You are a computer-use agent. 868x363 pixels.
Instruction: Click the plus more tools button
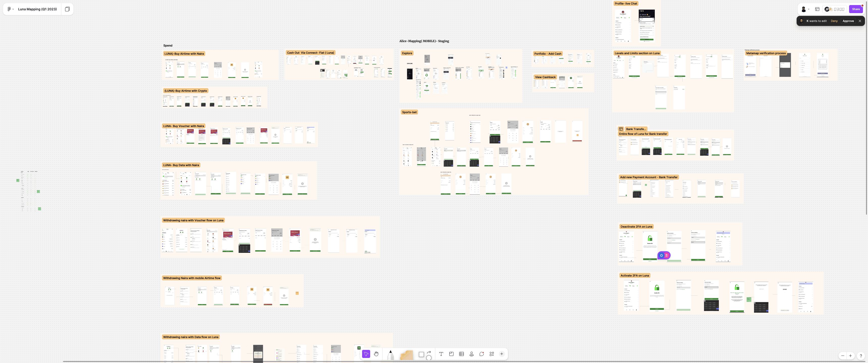502,354
